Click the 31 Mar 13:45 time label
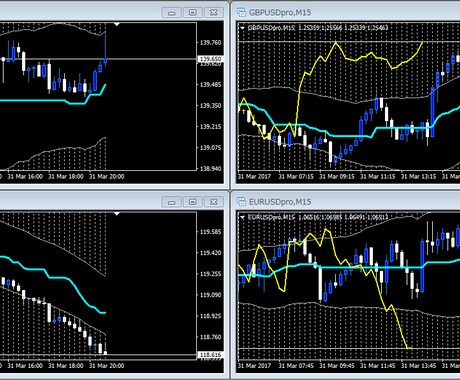 (x=418, y=366)
